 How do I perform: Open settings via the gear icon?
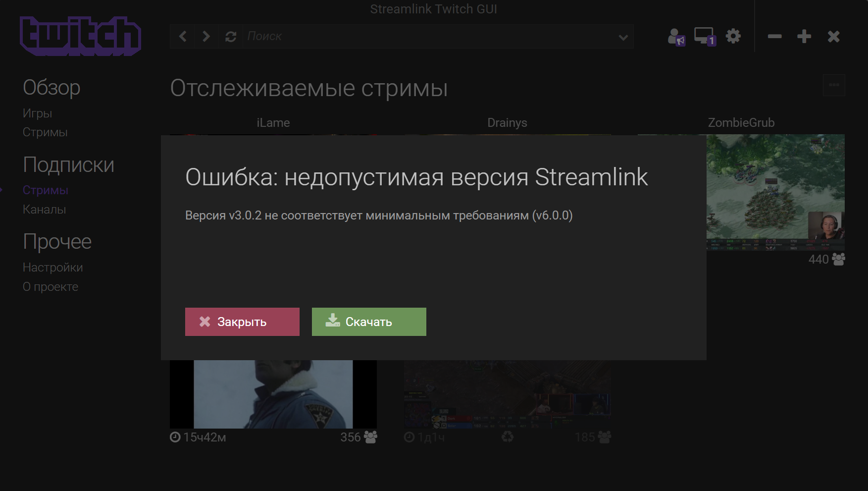point(733,36)
